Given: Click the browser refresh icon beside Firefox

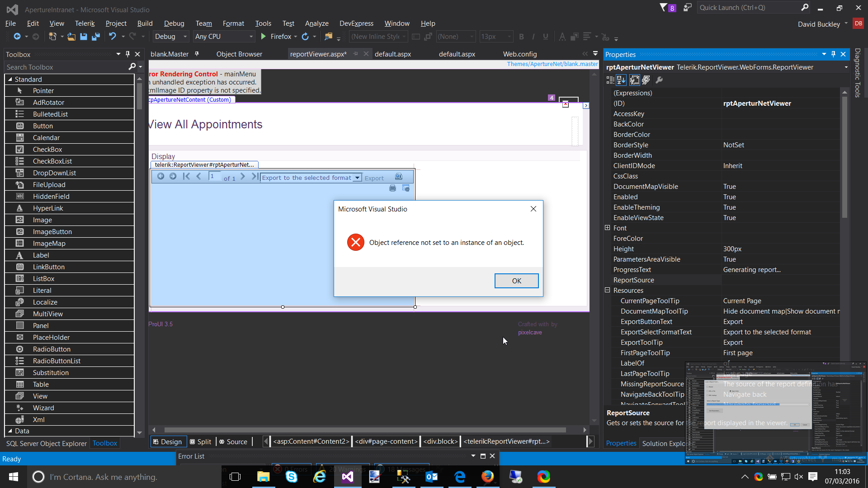Looking at the screenshot, I should (305, 37).
